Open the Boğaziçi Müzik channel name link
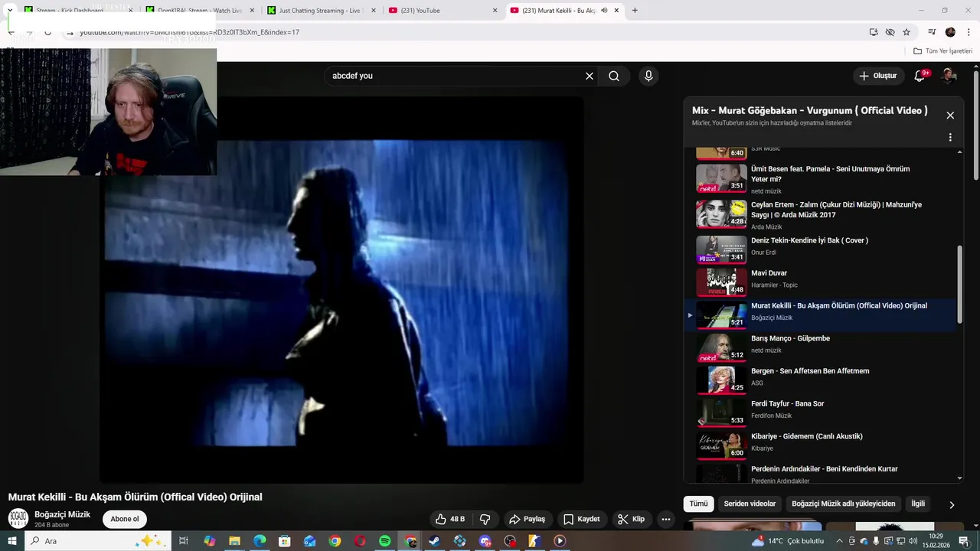 pyautogui.click(x=62, y=514)
